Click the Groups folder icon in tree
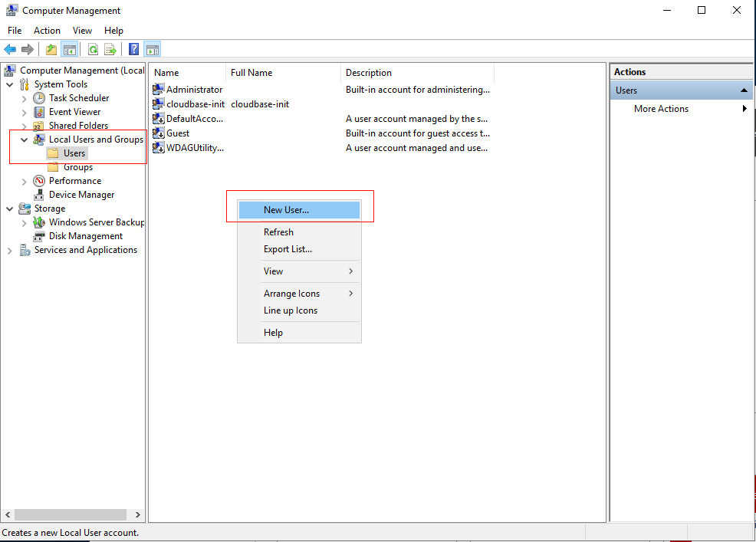Image resolution: width=756 pixels, height=542 pixels. (x=53, y=167)
